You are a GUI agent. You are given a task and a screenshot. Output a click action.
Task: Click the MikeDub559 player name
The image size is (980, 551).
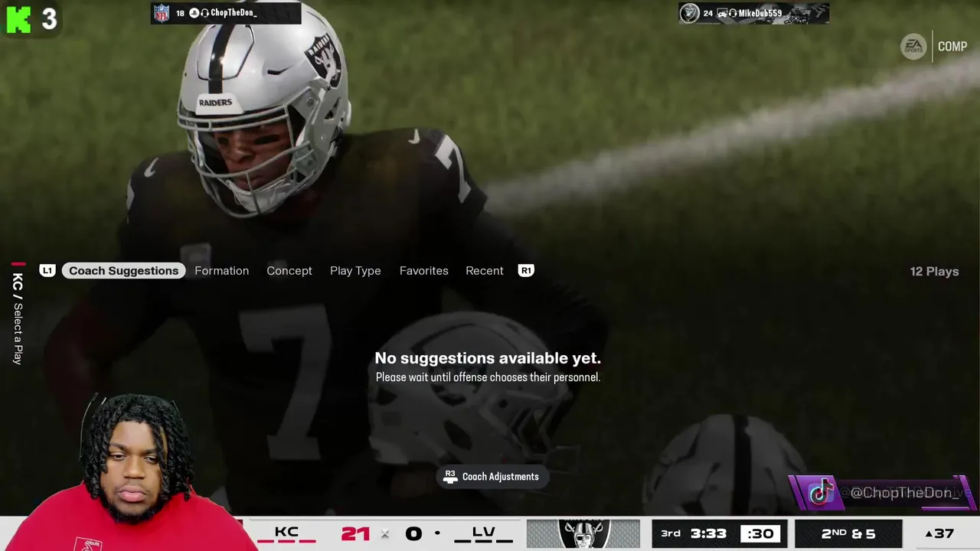click(x=760, y=13)
